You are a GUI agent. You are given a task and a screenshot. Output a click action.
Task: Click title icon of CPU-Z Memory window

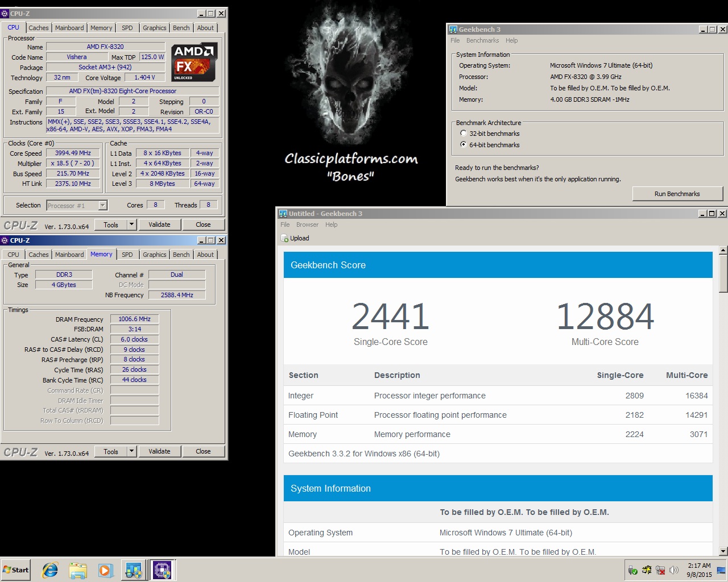5,240
